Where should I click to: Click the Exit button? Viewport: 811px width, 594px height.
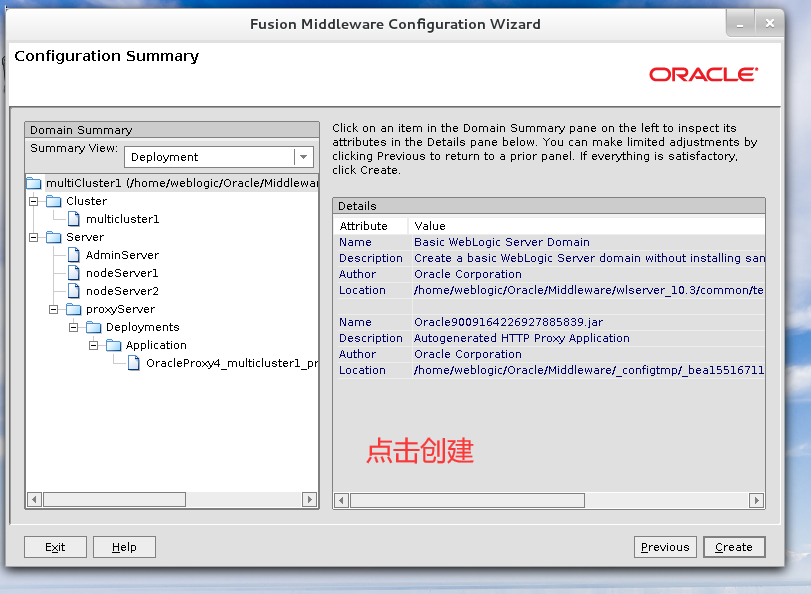[55, 547]
